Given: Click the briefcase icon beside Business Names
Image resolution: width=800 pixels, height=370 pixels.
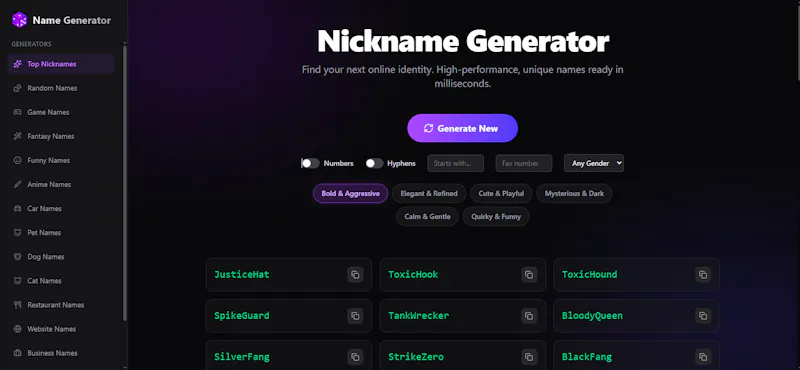Looking at the screenshot, I should tap(17, 353).
